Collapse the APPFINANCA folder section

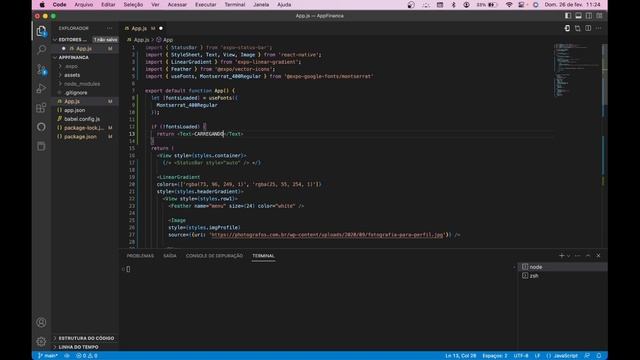coord(85,58)
